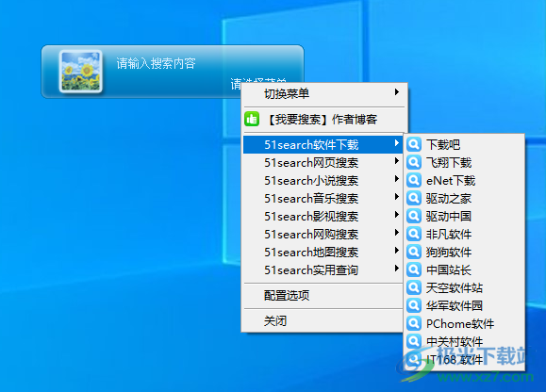Choose 狗狗软件 from the submenu
This screenshot has width=546, height=392.
coord(464,252)
